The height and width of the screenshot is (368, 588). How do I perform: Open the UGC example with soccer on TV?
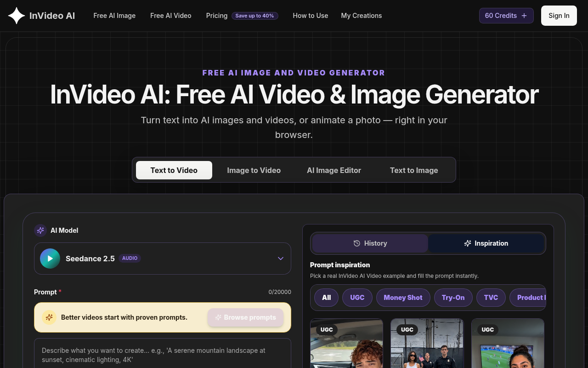(508, 343)
